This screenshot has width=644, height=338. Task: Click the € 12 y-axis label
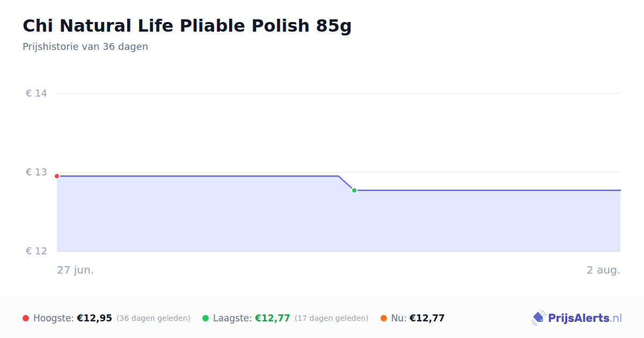(x=36, y=251)
